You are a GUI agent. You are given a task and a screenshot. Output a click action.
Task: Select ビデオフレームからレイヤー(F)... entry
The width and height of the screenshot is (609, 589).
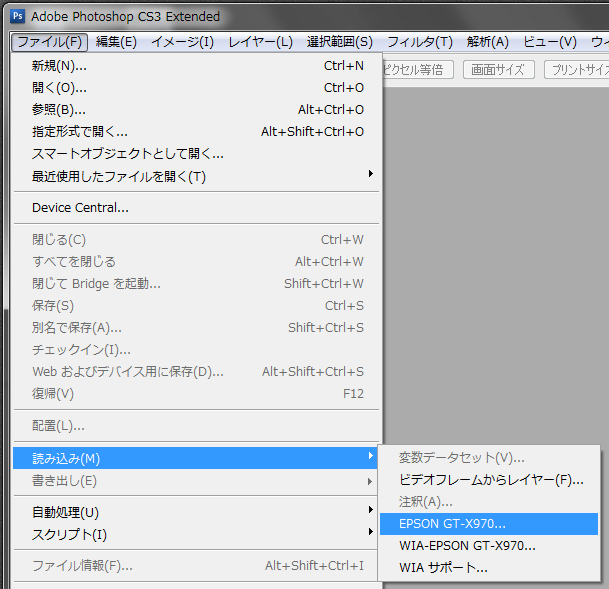click(x=489, y=480)
